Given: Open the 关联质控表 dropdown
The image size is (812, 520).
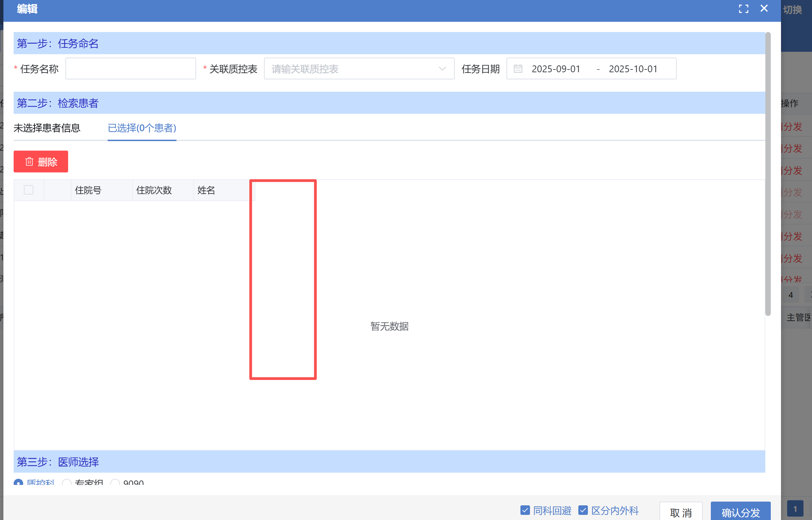Looking at the screenshot, I should tap(354, 69).
